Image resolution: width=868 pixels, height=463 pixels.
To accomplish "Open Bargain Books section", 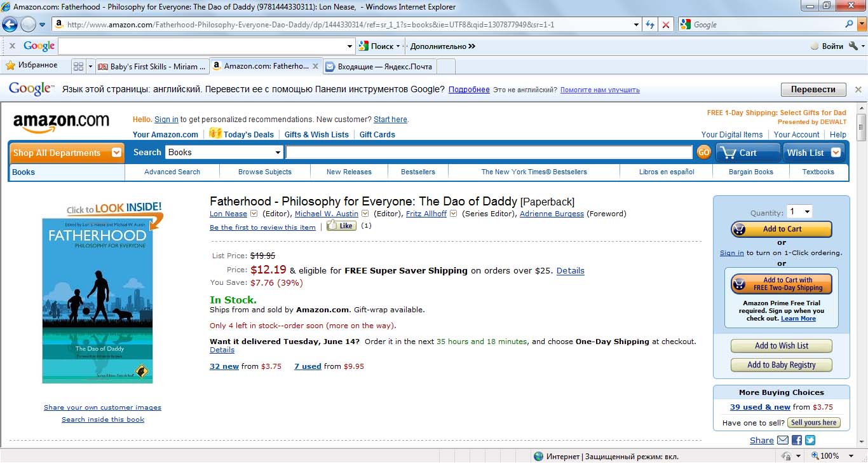I will pyautogui.click(x=751, y=172).
